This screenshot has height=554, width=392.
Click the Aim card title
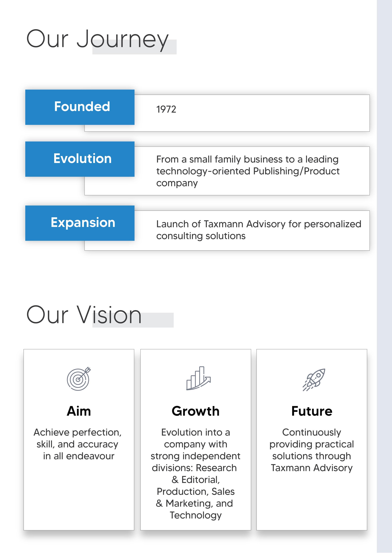[x=79, y=411]
